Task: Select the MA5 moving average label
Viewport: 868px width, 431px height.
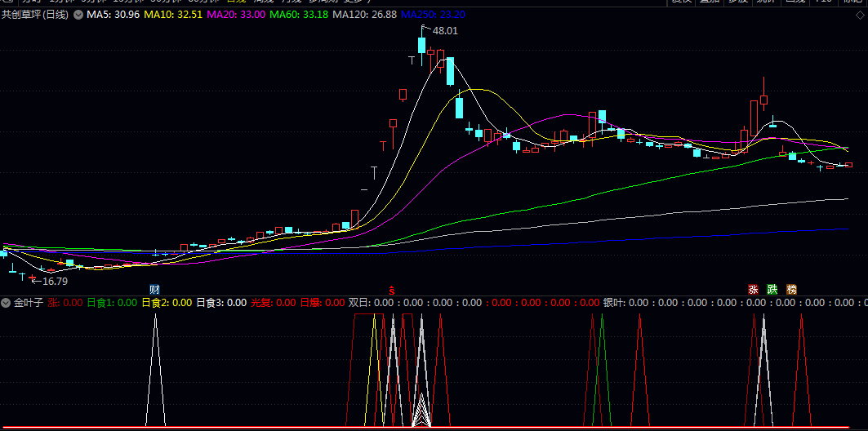Action: pyautogui.click(x=109, y=16)
